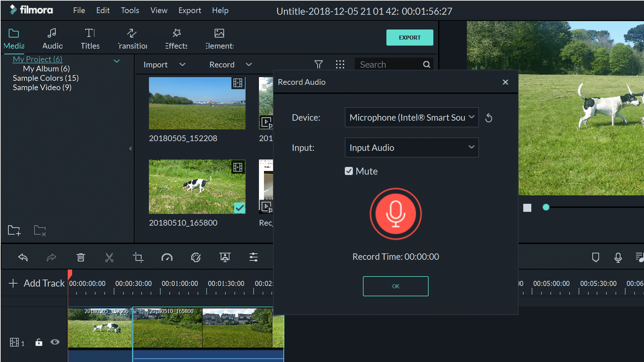
Task: Expand the Import button dropdown arrow
Action: coord(182,64)
